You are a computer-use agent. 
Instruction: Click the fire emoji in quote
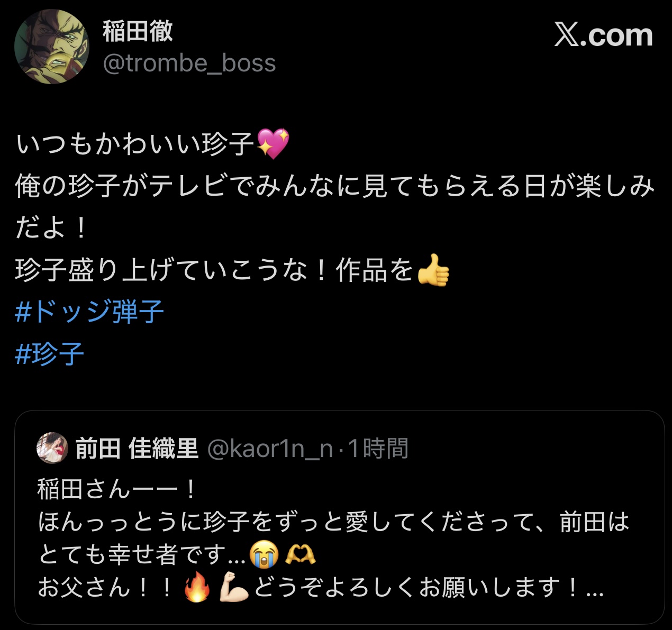pos(196,587)
